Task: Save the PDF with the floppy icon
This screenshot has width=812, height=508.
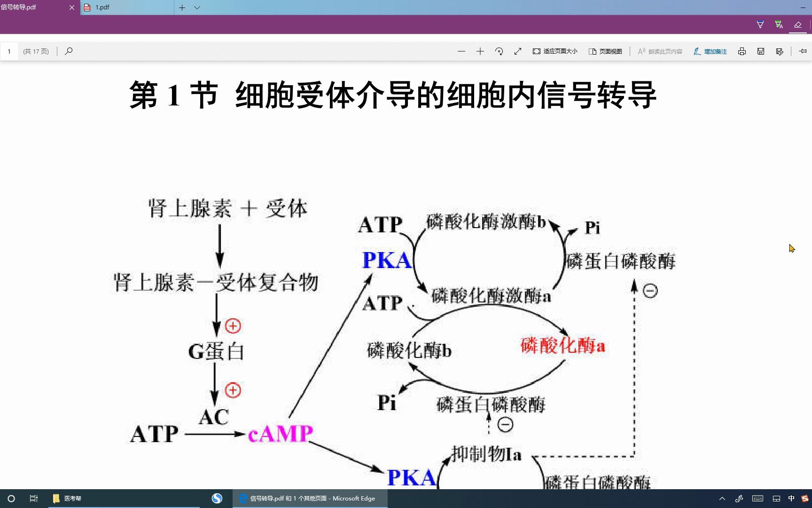Action: pyautogui.click(x=761, y=51)
